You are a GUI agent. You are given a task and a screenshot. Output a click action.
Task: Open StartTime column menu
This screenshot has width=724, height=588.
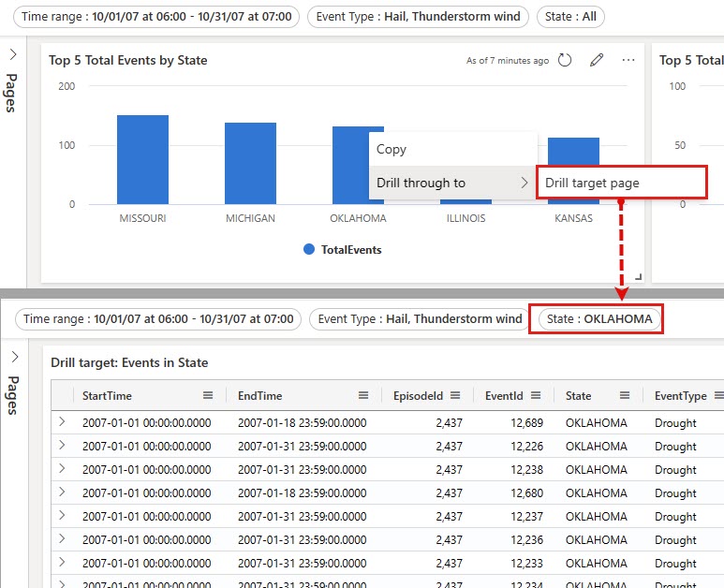point(208,395)
